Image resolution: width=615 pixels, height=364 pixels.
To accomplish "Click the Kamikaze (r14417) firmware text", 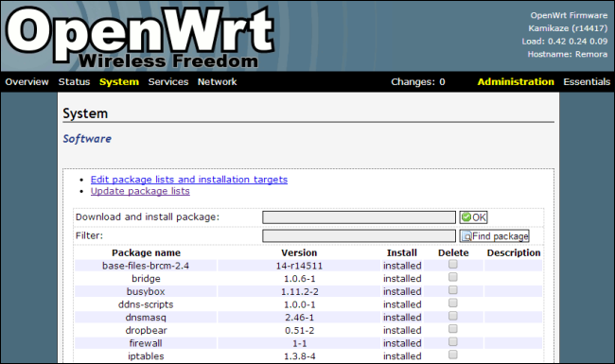I will tap(568, 28).
